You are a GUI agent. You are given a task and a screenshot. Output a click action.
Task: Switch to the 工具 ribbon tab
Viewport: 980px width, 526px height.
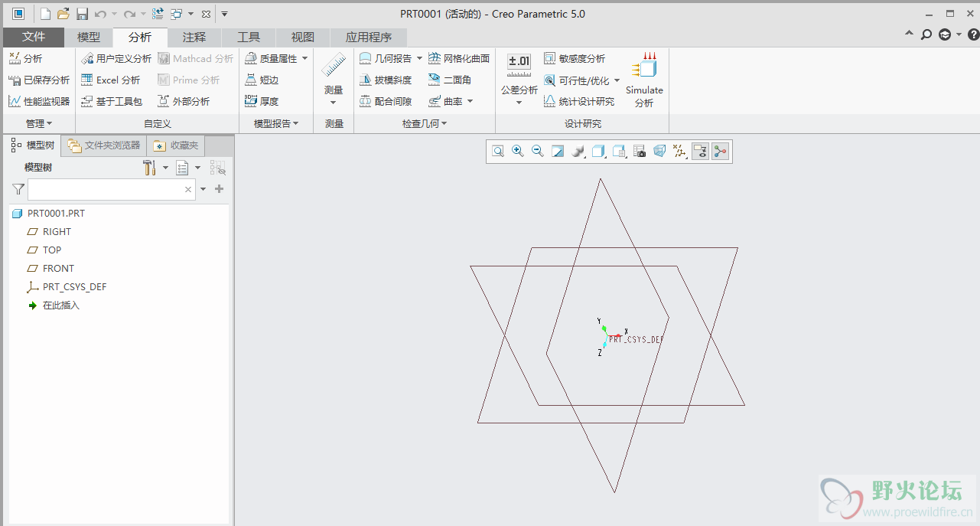tap(249, 37)
